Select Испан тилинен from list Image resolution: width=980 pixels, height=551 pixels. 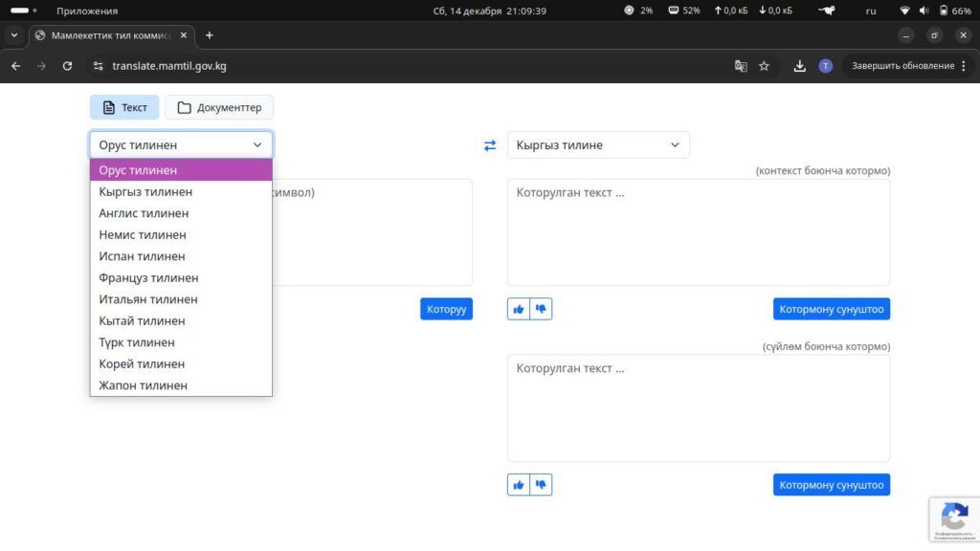point(181,256)
